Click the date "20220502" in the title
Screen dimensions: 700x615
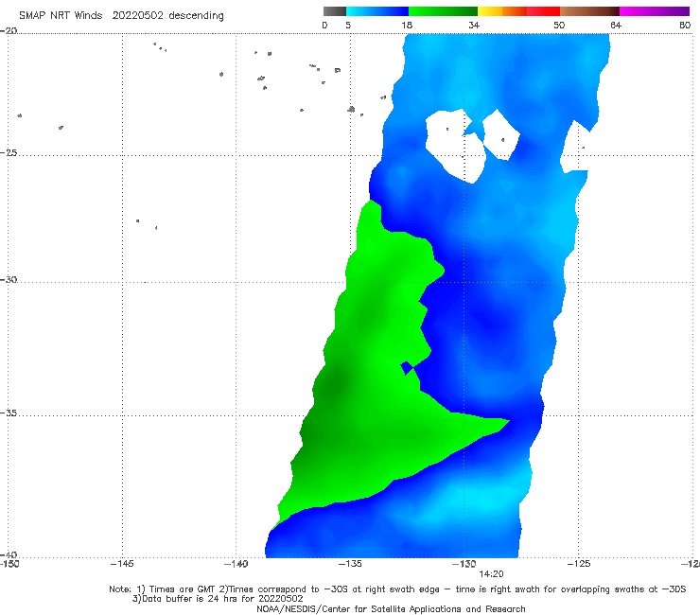137,16
